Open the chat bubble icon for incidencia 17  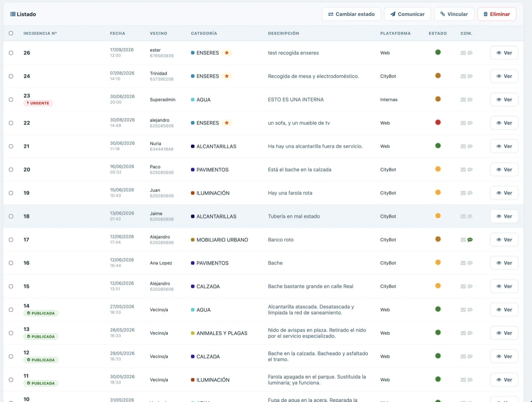(470, 240)
